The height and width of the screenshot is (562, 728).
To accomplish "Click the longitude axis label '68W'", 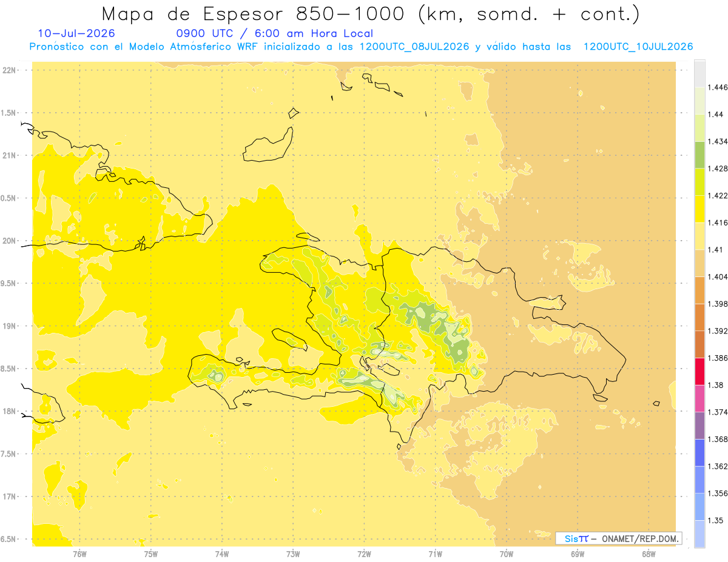I will [649, 554].
